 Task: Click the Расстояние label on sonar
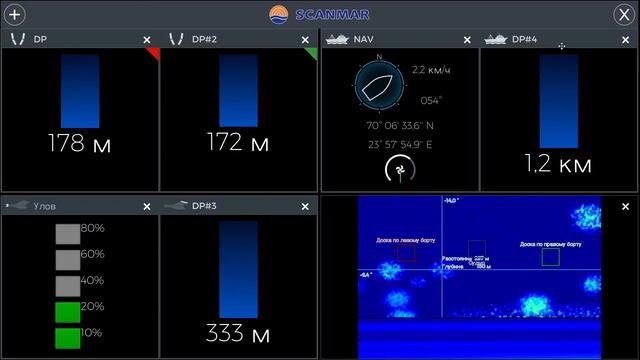tap(457, 259)
